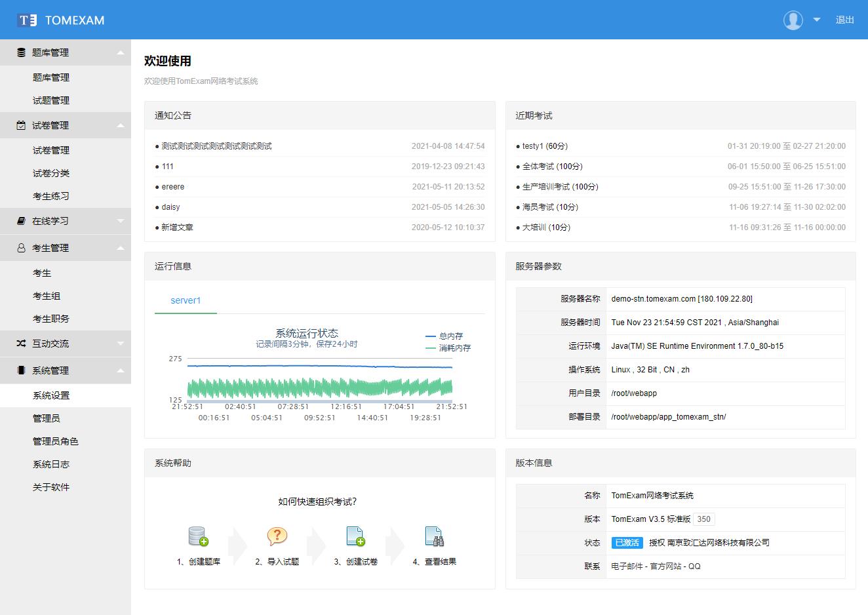Click the user avatar icon
Screen dimensions: 868x615
click(793, 20)
